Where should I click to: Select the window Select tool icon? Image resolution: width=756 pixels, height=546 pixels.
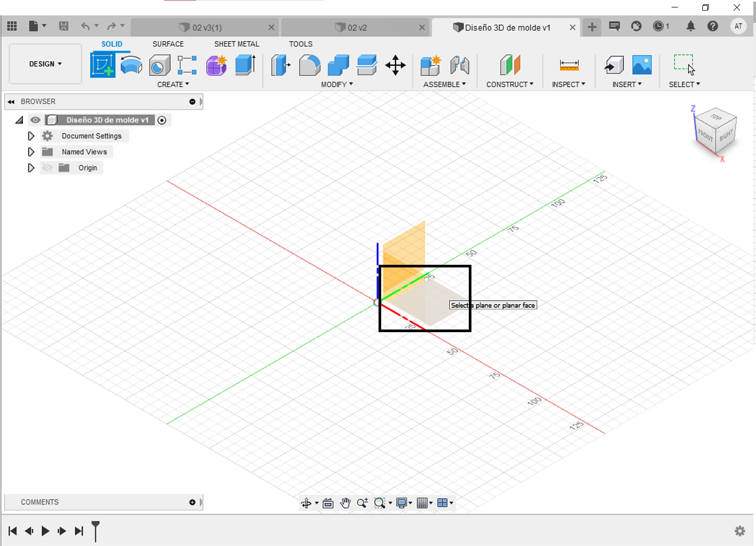[684, 65]
